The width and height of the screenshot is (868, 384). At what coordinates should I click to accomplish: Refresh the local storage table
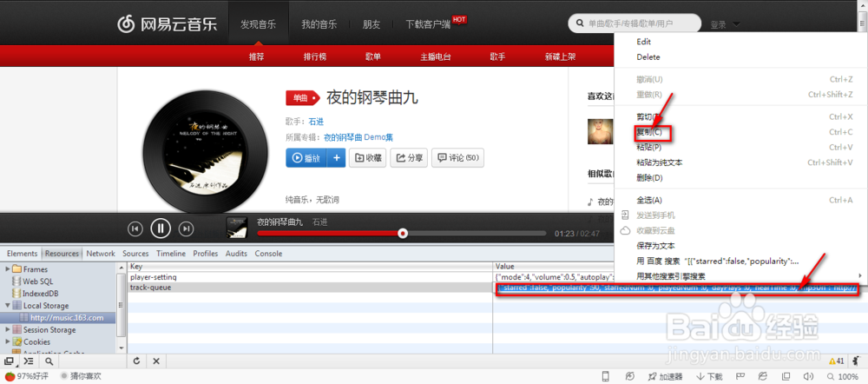pyautogui.click(x=137, y=361)
